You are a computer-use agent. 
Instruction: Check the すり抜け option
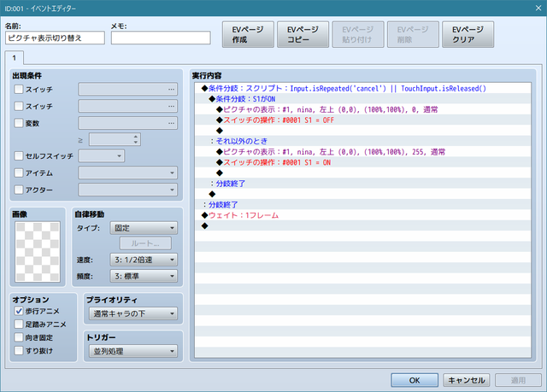point(19,350)
